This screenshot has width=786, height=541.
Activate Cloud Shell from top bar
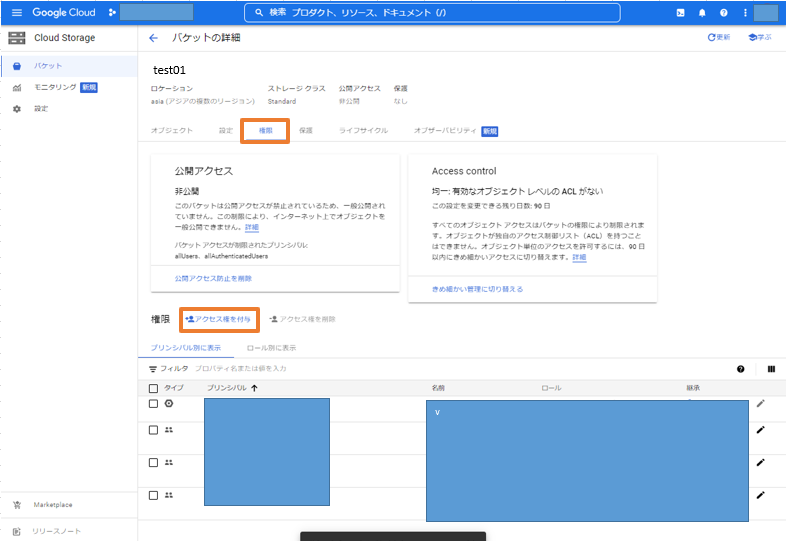pyautogui.click(x=680, y=13)
